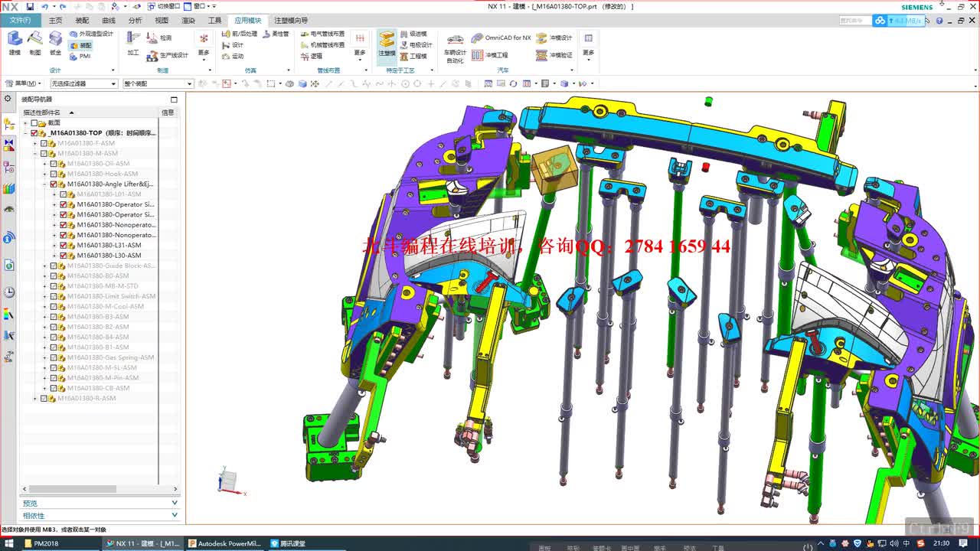Open 冲模工程 Die Engineering
Image resolution: width=980 pixels, height=551 pixels.
click(490, 55)
